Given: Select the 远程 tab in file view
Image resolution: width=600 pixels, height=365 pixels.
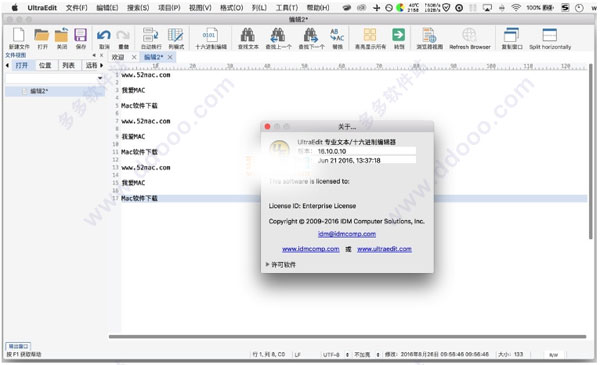Looking at the screenshot, I should point(91,65).
